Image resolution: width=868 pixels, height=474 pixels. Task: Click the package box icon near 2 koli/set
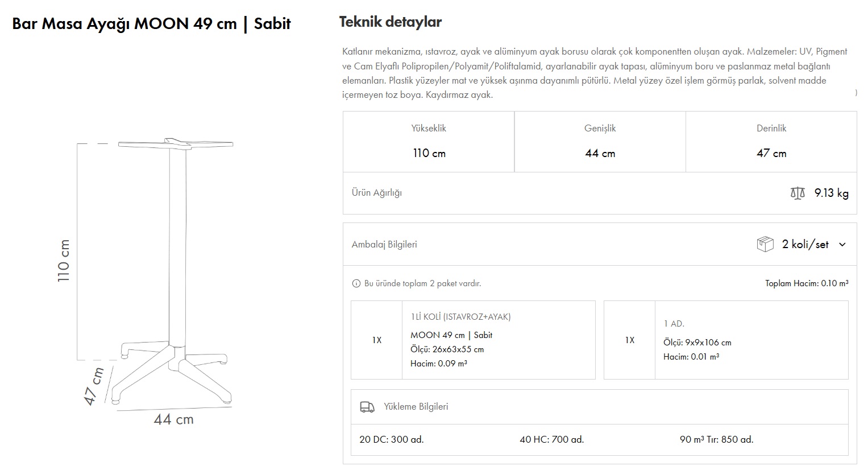[x=766, y=244]
